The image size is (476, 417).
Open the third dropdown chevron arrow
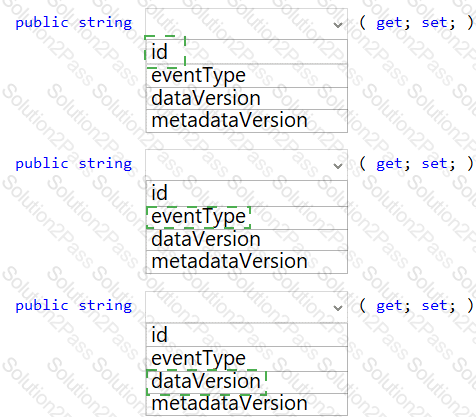pyautogui.click(x=338, y=308)
